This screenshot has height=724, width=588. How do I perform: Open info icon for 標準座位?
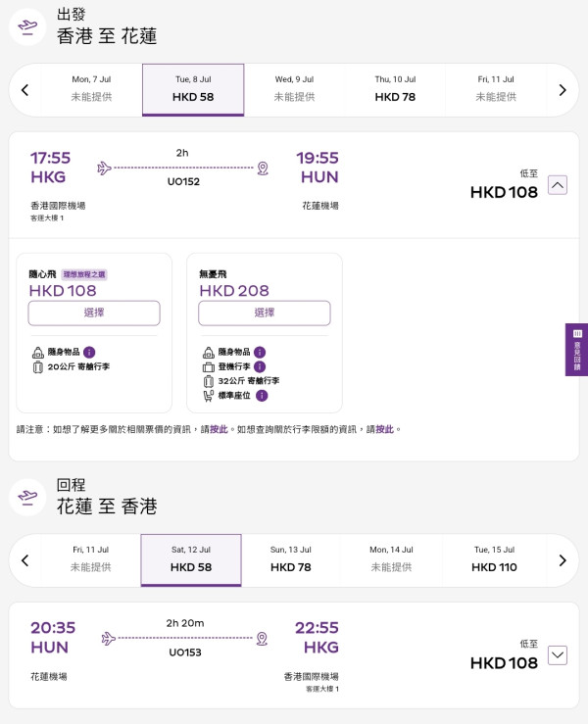point(262,396)
